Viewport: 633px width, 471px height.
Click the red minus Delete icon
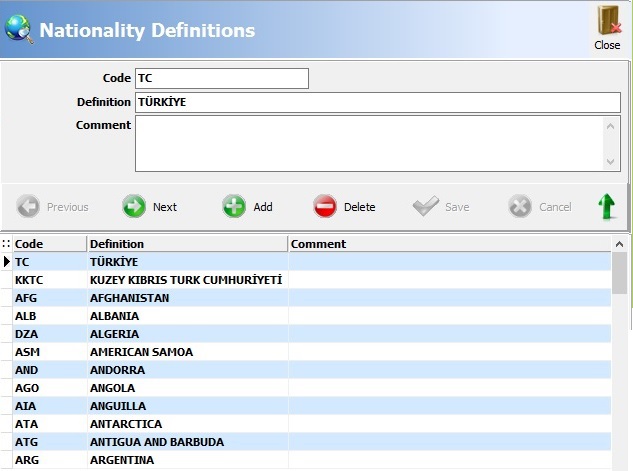coord(325,206)
